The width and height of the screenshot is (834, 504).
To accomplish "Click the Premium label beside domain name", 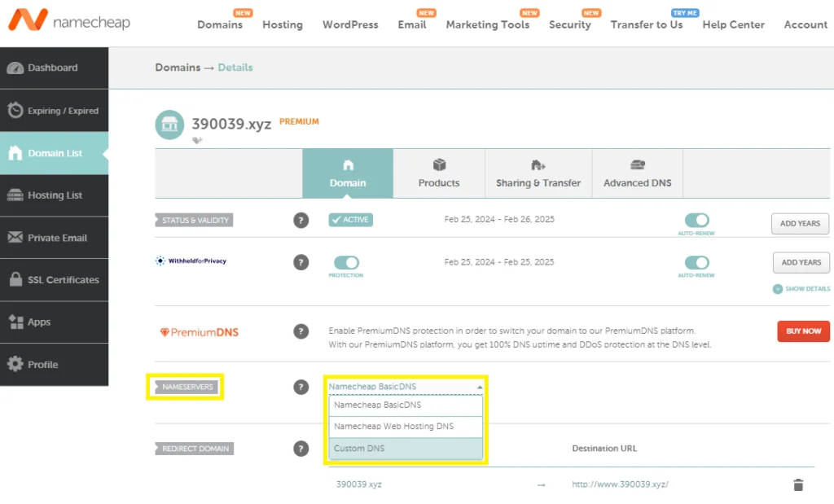I will pyautogui.click(x=299, y=122).
